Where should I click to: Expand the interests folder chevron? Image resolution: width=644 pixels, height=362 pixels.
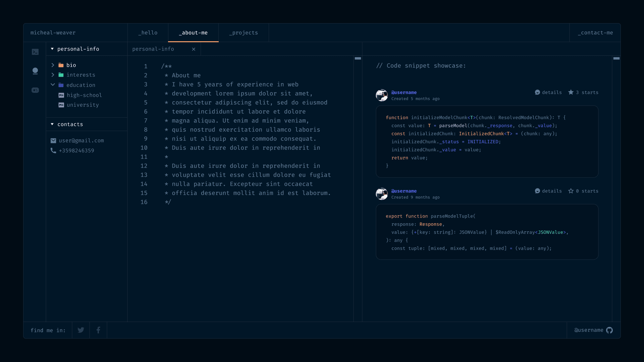coord(53,75)
